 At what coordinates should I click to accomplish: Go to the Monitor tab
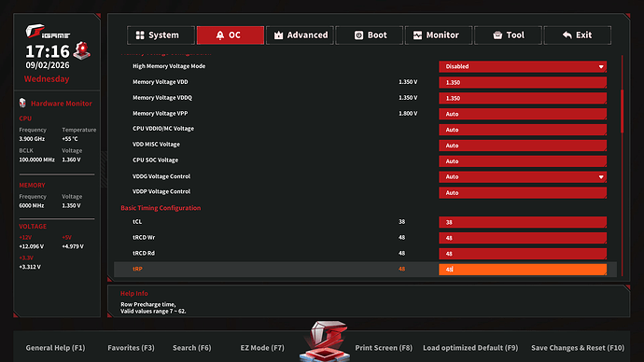click(x=439, y=35)
